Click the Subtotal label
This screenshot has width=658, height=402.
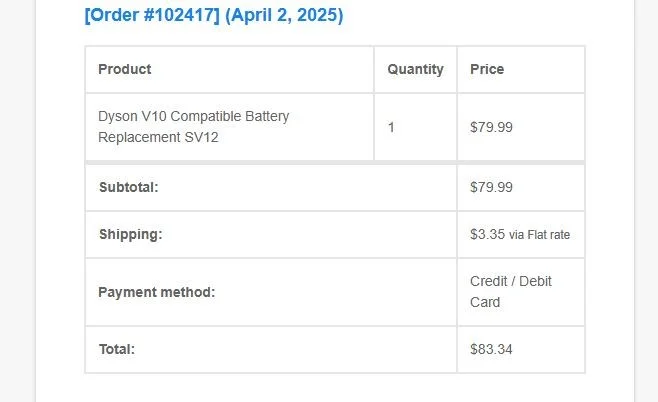(128, 187)
